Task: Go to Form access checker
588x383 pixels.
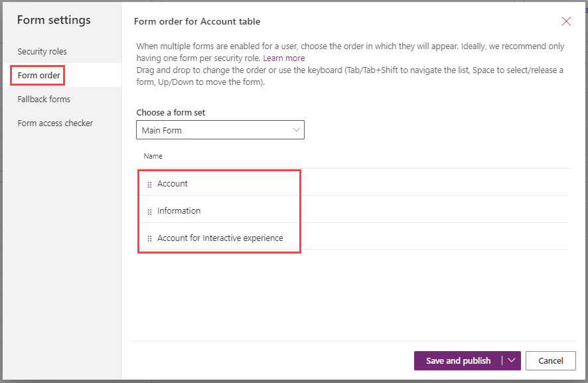Action: point(55,123)
